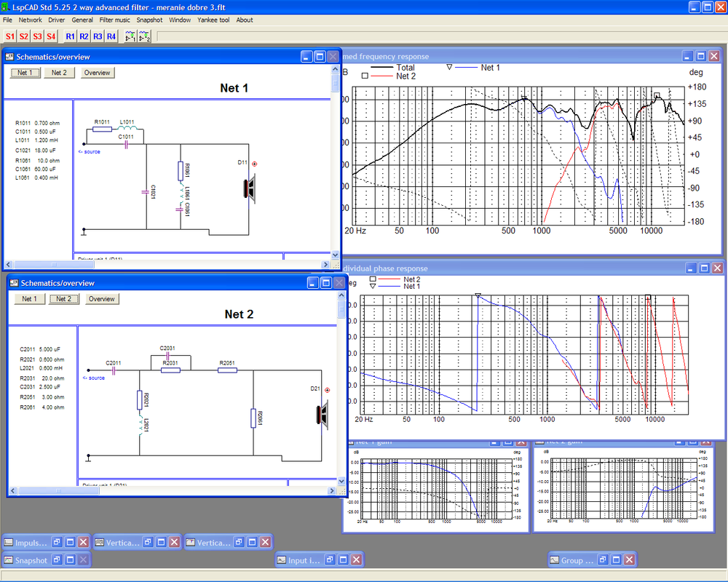
Task: Select the 'C2011 5.000 uF' component value
Action: tap(40, 349)
